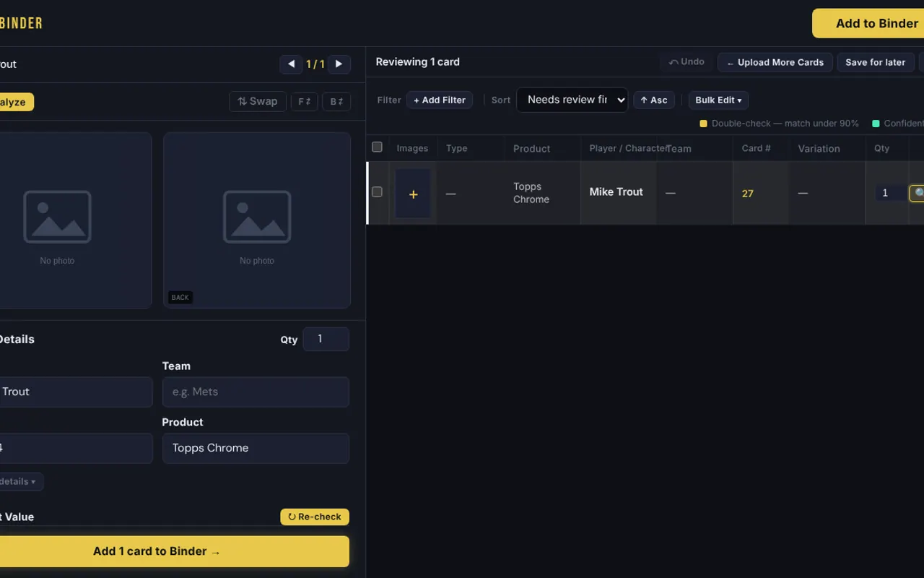Click the B flip button
Viewport: 924px width, 578px height.
point(336,102)
